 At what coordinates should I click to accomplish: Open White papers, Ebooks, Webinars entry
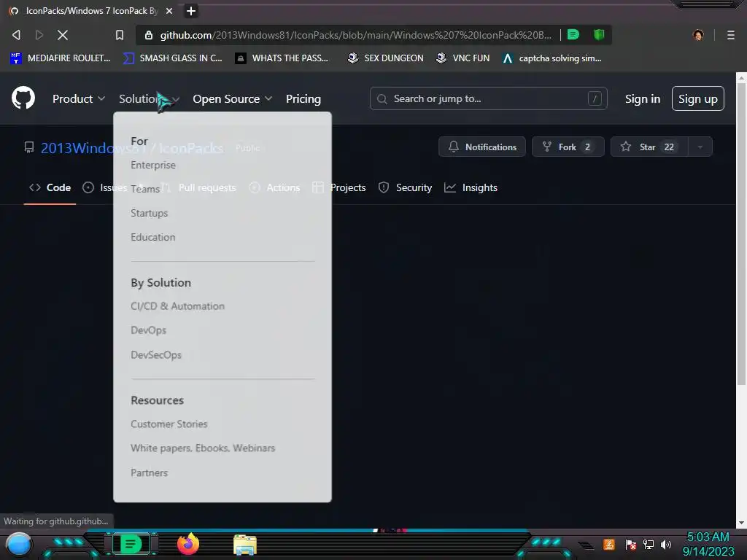(203, 448)
